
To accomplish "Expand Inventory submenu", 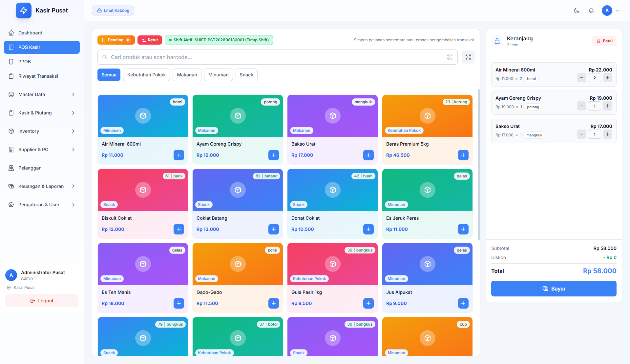I will click(42, 131).
